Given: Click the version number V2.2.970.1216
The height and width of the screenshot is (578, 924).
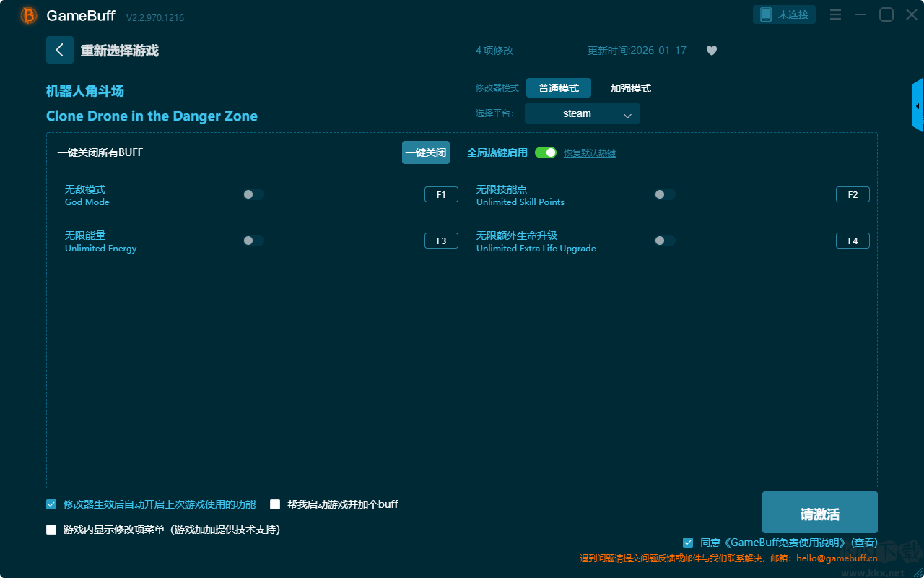Looking at the screenshot, I should [x=155, y=17].
